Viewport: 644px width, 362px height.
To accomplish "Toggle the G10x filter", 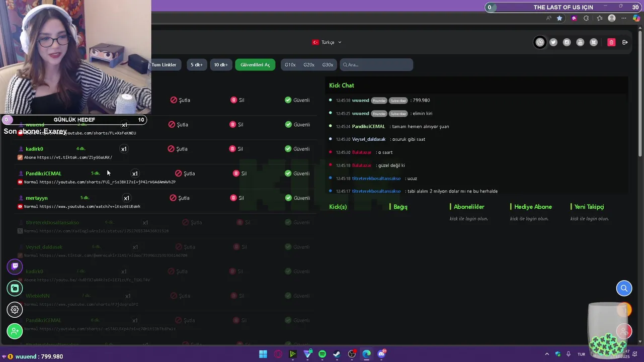I will click(x=290, y=65).
